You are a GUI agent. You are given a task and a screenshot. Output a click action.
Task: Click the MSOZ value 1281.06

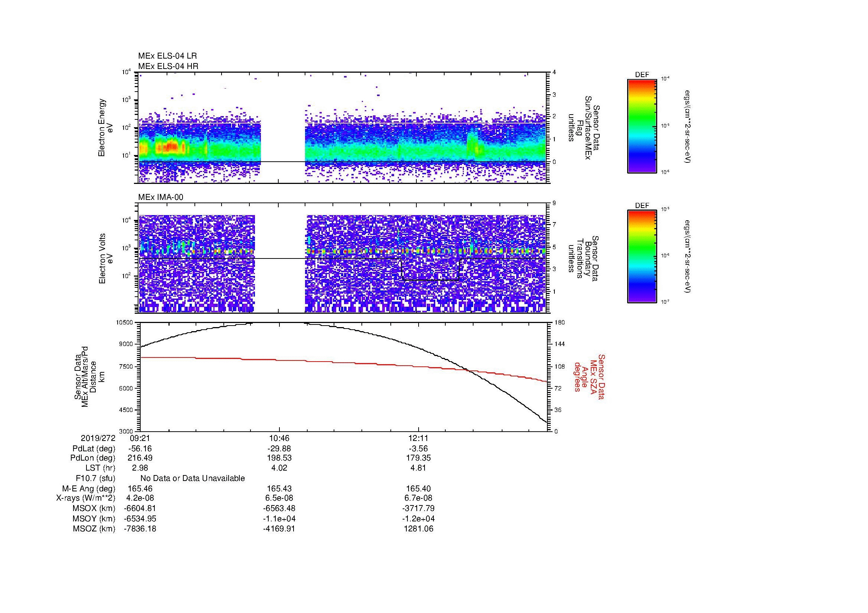(419, 528)
